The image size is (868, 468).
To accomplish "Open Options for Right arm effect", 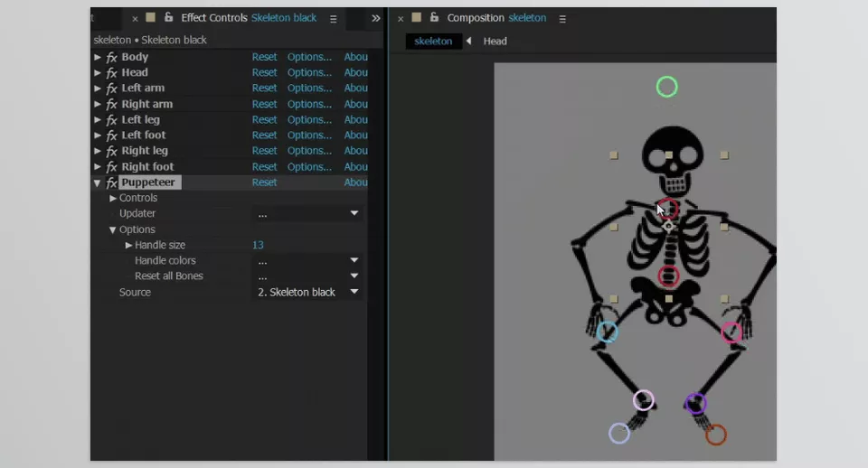I will coord(309,104).
